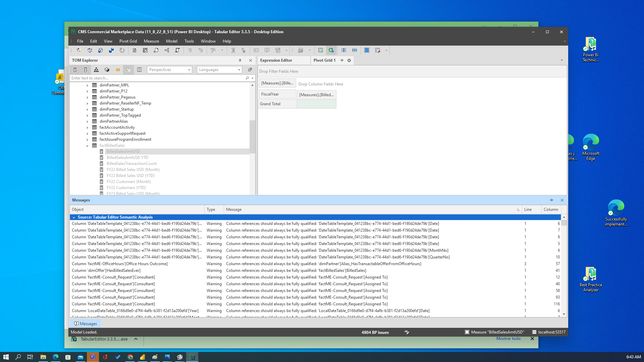The image size is (644, 362).
Task: Toggle the show hidden objects filter
Action: click(x=128, y=69)
